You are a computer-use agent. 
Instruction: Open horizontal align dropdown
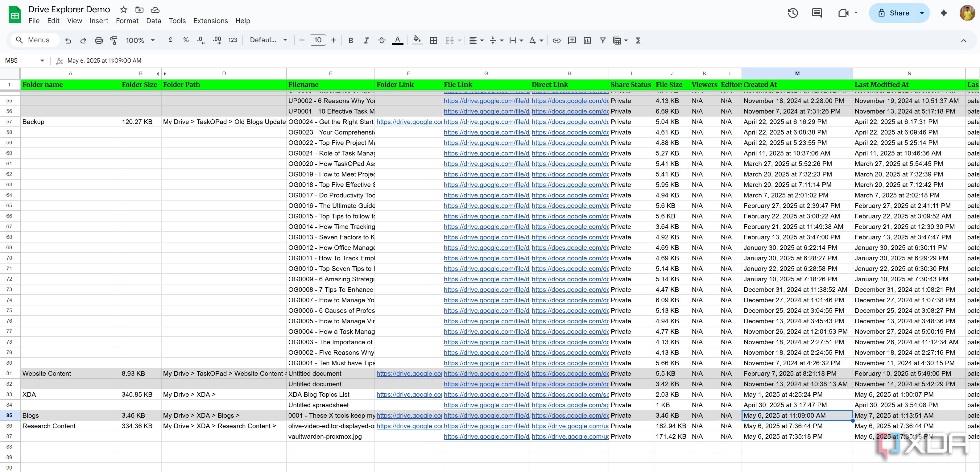[x=476, y=40]
